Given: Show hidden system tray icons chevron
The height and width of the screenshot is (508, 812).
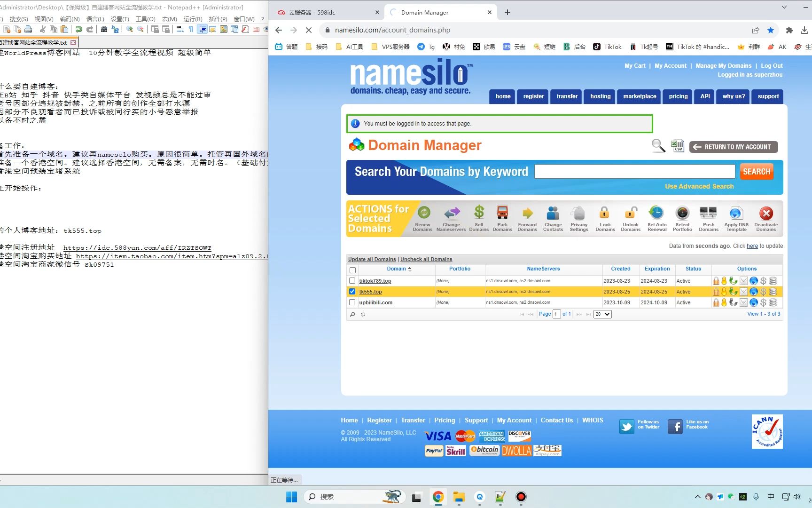Looking at the screenshot, I should point(697,497).
